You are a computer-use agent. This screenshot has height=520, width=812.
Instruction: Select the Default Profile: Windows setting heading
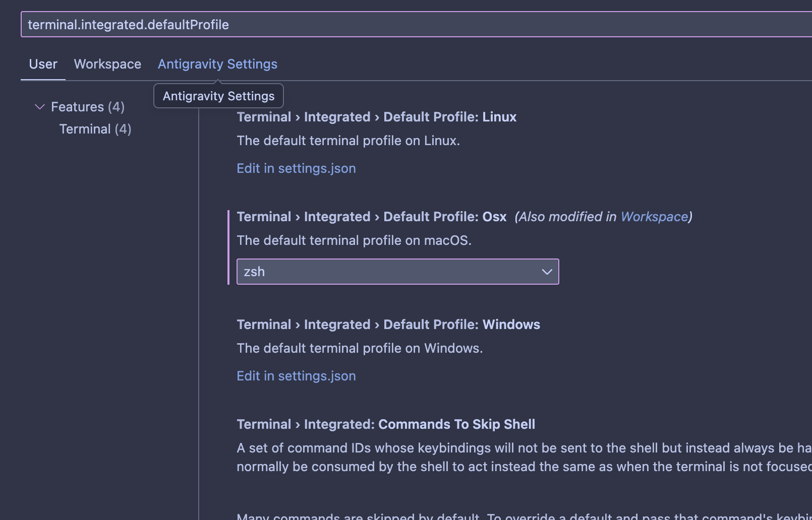pos(388,324)
